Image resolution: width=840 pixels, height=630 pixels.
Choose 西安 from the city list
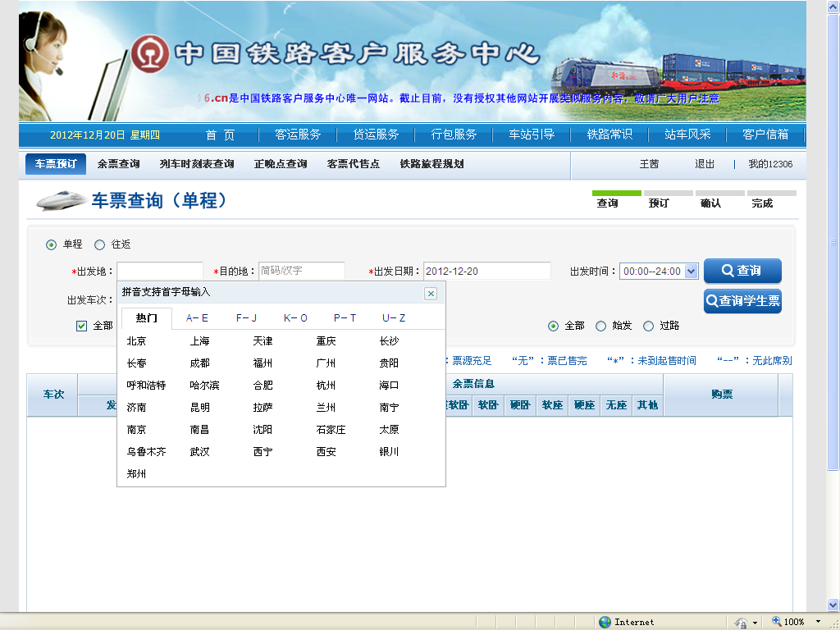tap(326, 452)
